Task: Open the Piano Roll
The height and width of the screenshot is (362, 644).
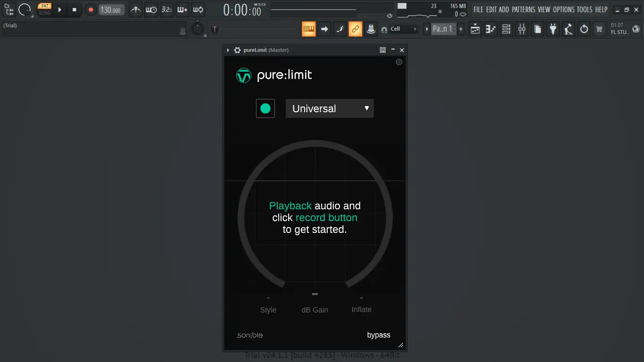Action: pyautogui.click(x=490, y=29)
